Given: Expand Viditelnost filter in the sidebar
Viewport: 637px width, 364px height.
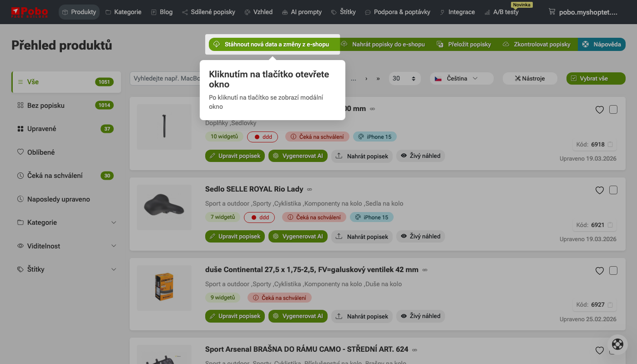Looking at the screenshot, I should (x=66, y=246).
